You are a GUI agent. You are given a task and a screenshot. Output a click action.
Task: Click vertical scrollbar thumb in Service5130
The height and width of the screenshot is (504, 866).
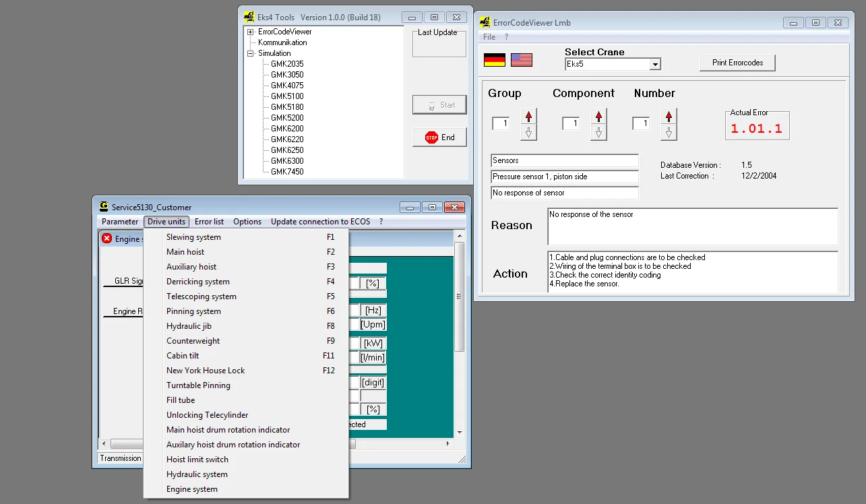460,296
